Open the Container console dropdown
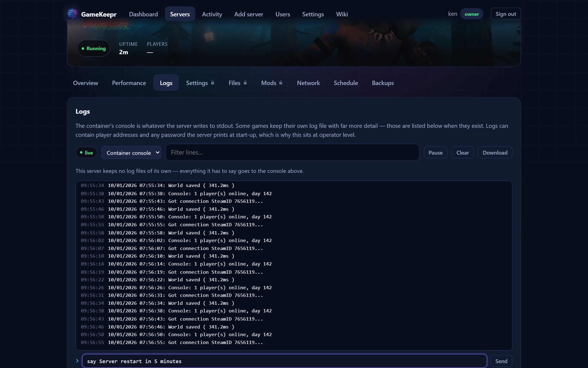The width and height of the screenshot is (588, 368). pos(131,153)
